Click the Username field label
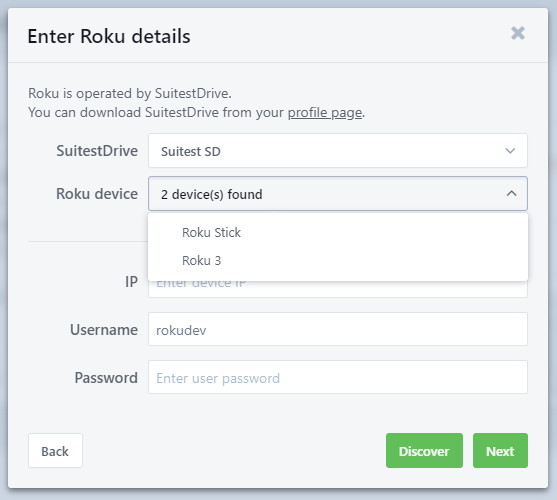 [104, 330]
